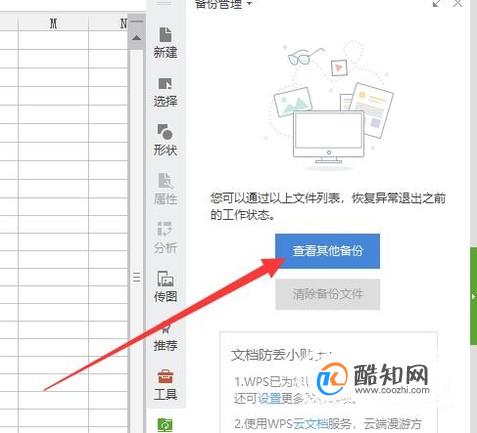Open the 新建 (New) sidebar tool
The height and width of the screenshot is (433, 477).
click(165, 43)
